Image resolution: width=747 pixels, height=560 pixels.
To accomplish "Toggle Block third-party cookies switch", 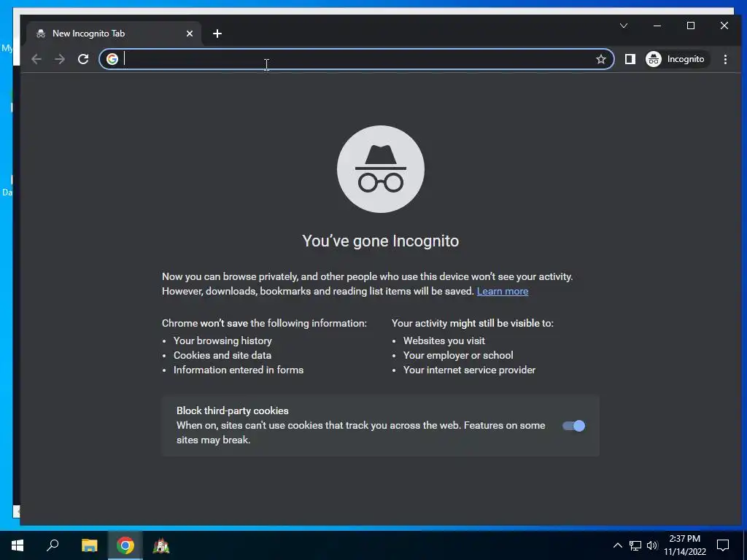I will coord(573,426).
